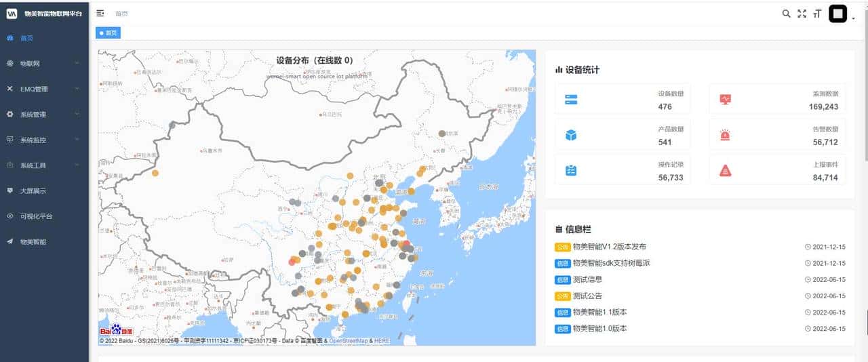Screen dimensions: 868x362
Task: Click the EMQ管理 sidebar icon
Action: pyautogui.click(x=9, y=89)
